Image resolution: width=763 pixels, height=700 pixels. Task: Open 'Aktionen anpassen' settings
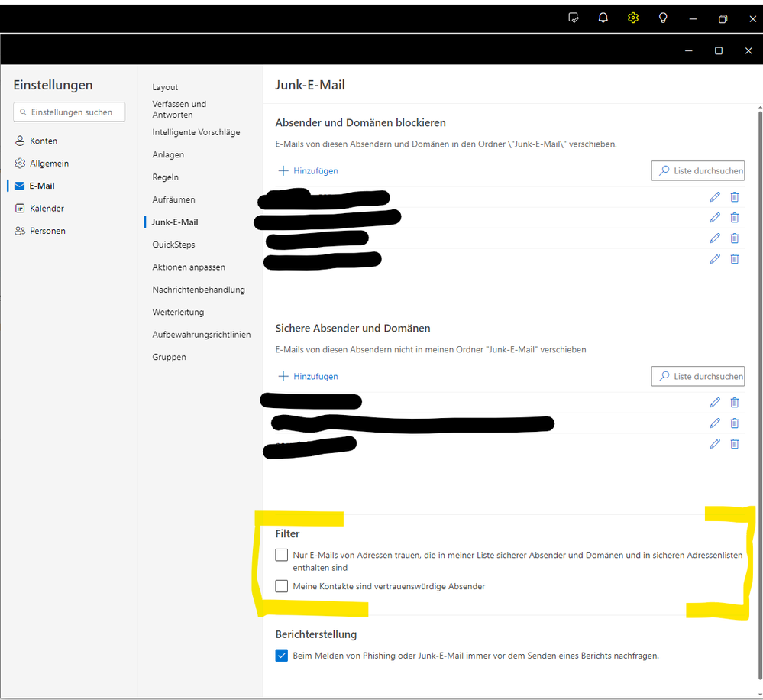coord(189,267)
